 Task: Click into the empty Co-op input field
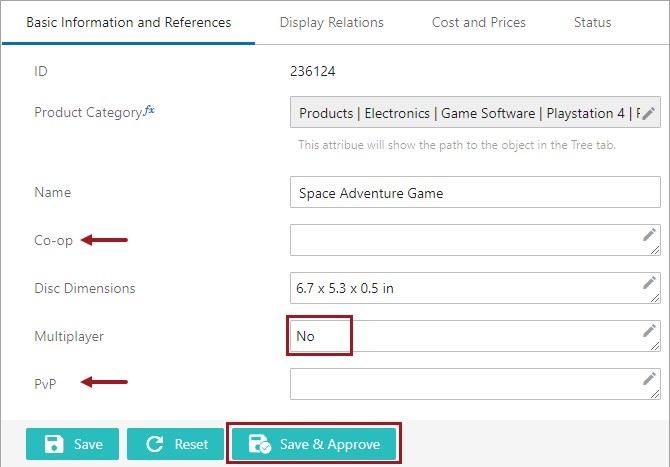(475, 240)
